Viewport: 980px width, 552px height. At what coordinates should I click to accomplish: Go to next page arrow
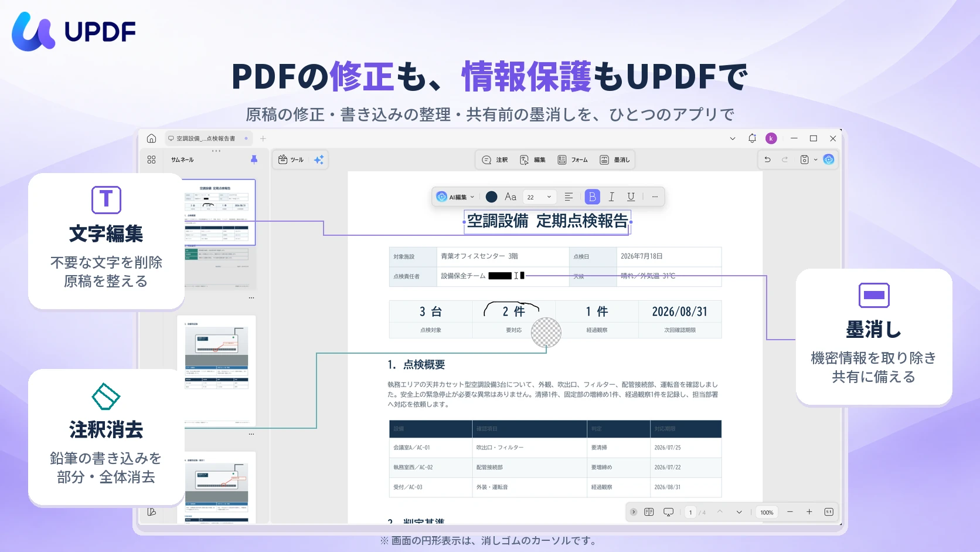[739, 512]
